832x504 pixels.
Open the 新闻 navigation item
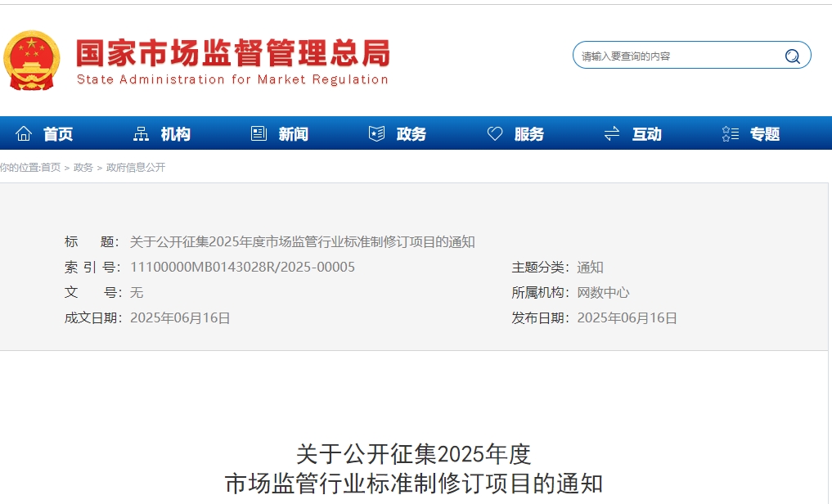coord(294,133)
